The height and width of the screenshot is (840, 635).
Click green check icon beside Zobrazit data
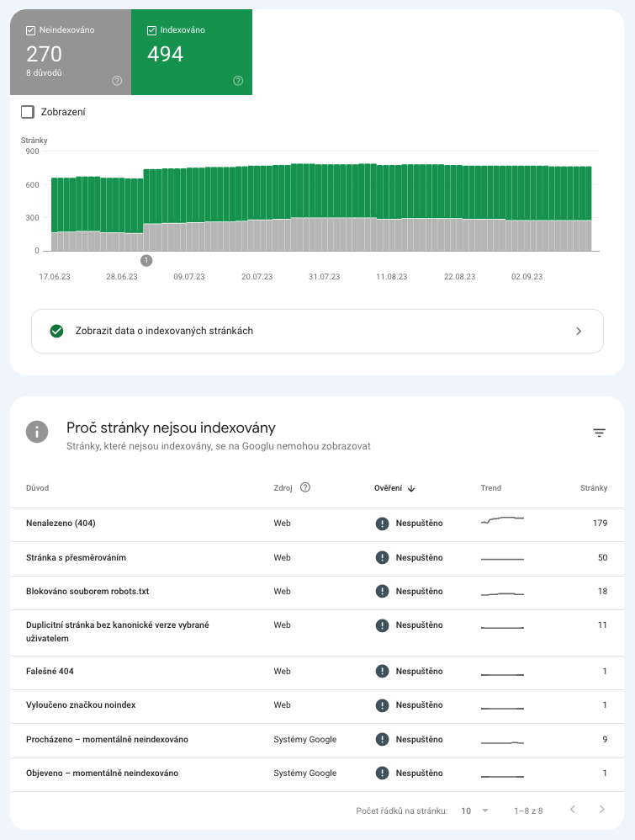point(56,331)
